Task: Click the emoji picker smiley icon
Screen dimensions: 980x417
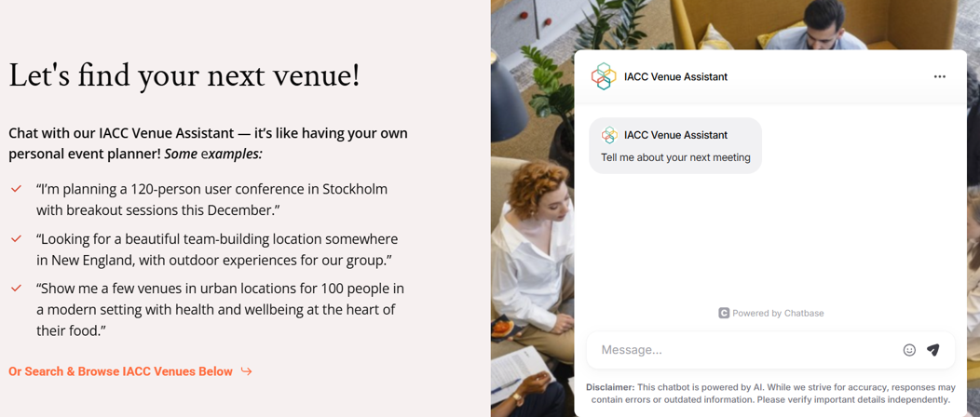Action: tap(909, 350)
